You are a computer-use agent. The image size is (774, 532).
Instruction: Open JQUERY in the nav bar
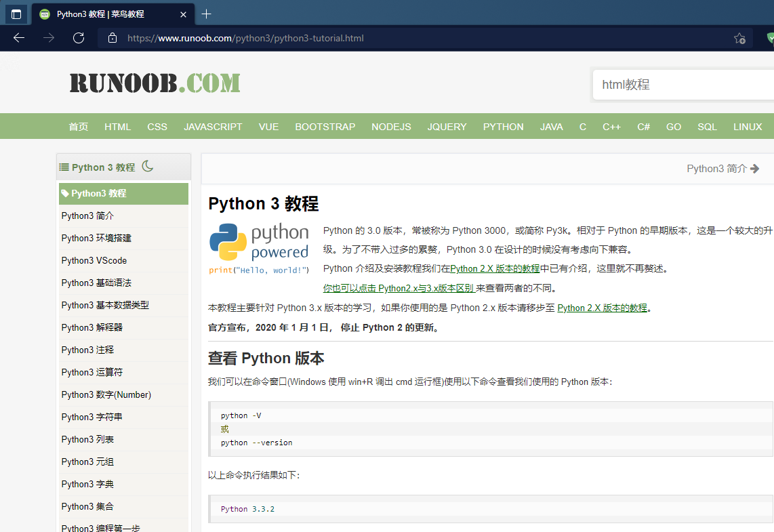(x=447, y=127)
